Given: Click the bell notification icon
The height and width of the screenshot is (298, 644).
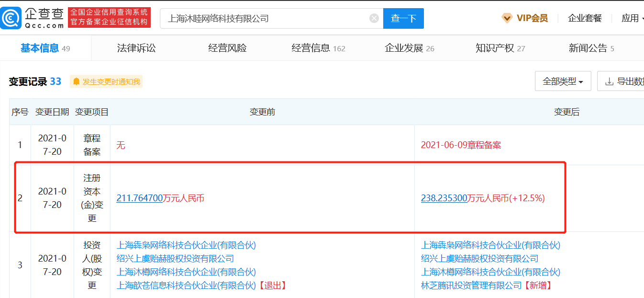Looking at the screenshot, I should (76, 82).
